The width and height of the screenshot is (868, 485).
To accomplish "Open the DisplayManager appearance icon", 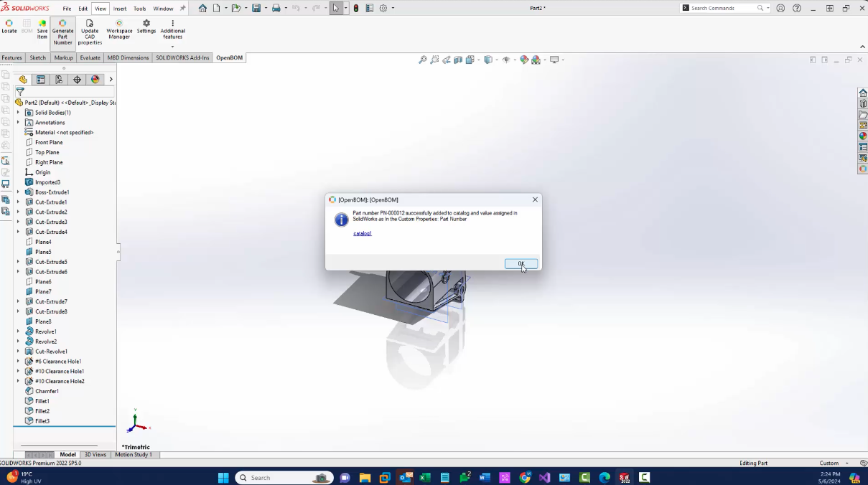I will coord(95,80).
